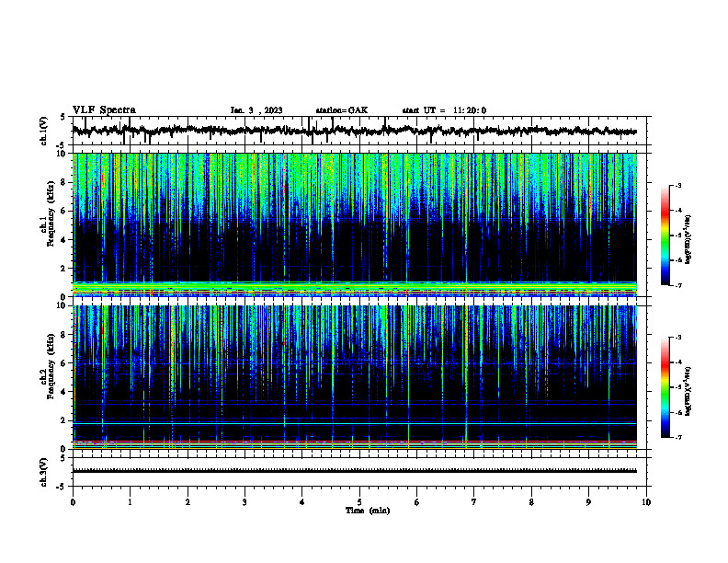
Task: Click the log(PSD) title beside ch.1 colorbar
Action: [688, 239]
